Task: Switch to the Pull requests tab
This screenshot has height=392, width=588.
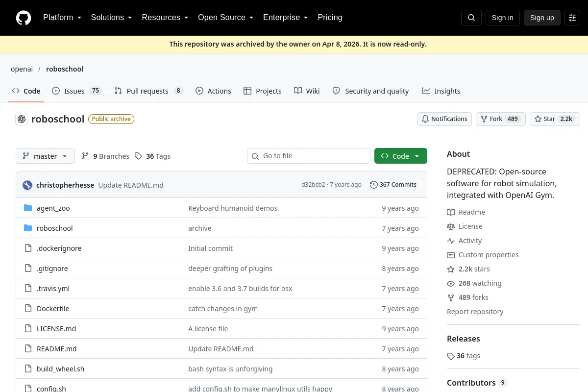Action: pos(149,91)
